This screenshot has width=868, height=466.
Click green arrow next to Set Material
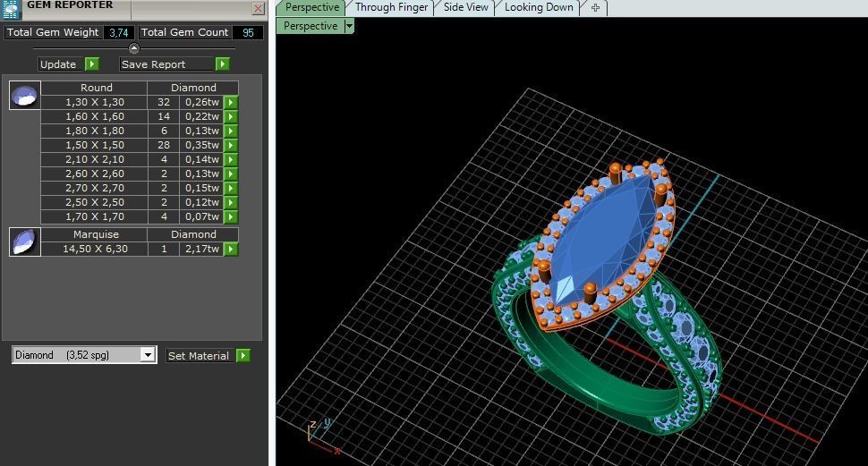(x=243, y=356)
